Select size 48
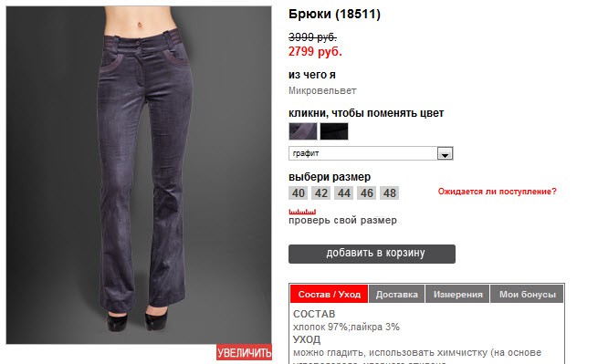This screenshot has width=598, height=364. point(390,192)
